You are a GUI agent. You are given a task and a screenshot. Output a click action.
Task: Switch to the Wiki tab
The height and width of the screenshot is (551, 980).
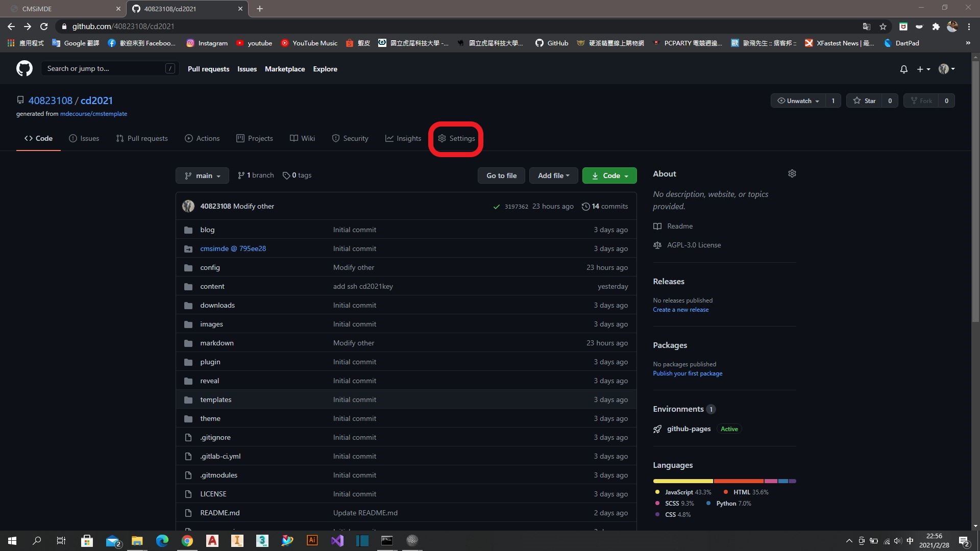[302, 138]
